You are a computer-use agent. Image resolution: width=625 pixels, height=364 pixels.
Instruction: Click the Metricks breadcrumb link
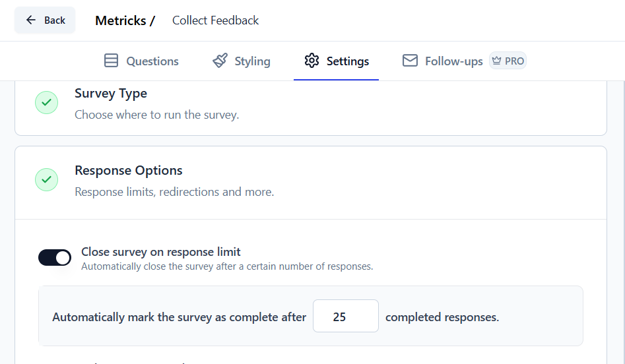(120, 20)
